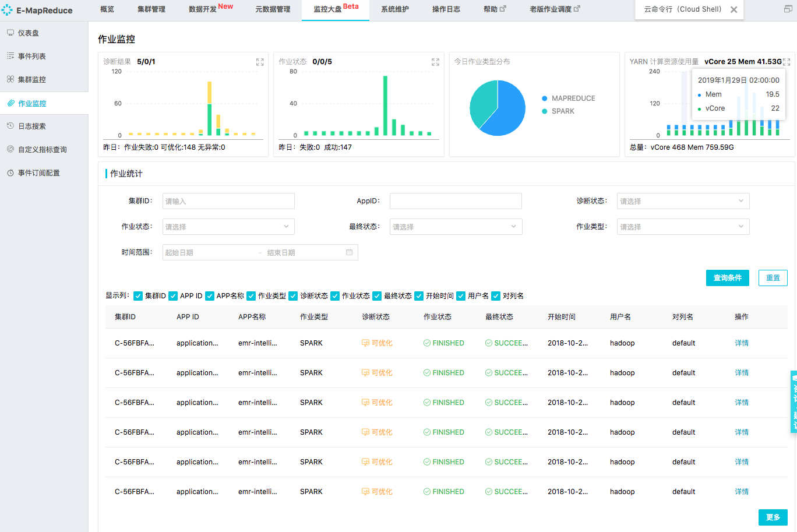Focus the 集群ID input field

pyautogui.click(x=228, y=201)
